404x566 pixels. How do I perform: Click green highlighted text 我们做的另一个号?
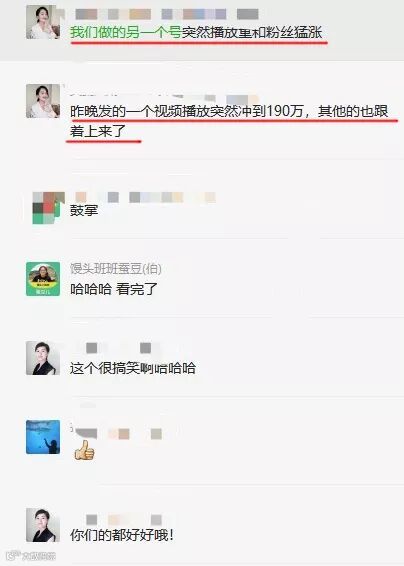[x=126, y=32]
